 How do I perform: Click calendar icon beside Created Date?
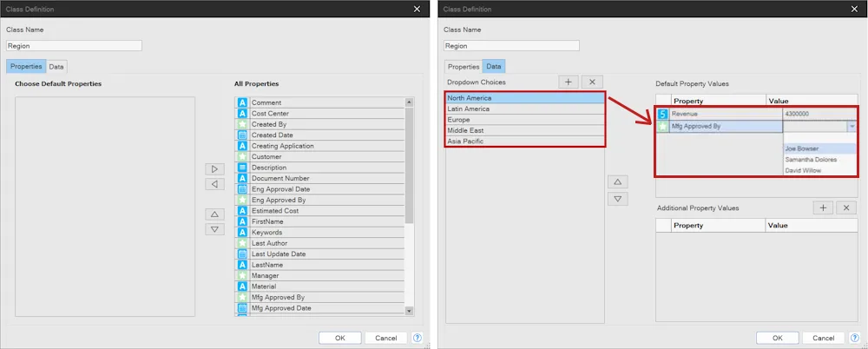242,135
